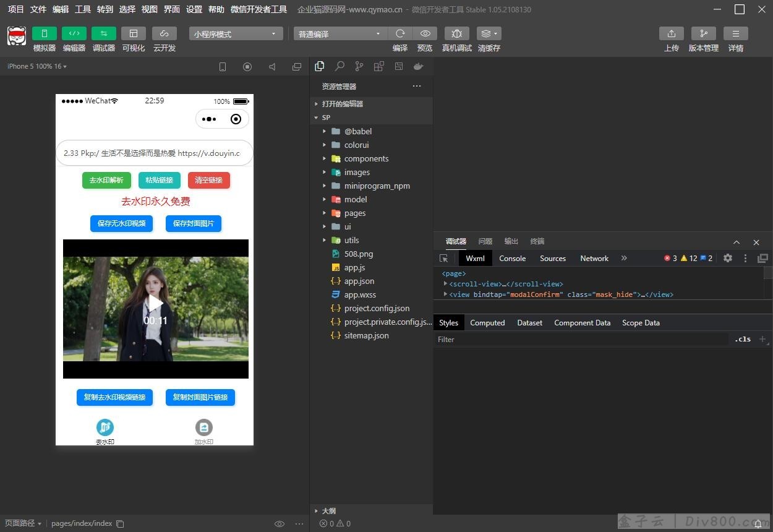
Task: Click the remove watermark parse button
Action: [106, 180]
